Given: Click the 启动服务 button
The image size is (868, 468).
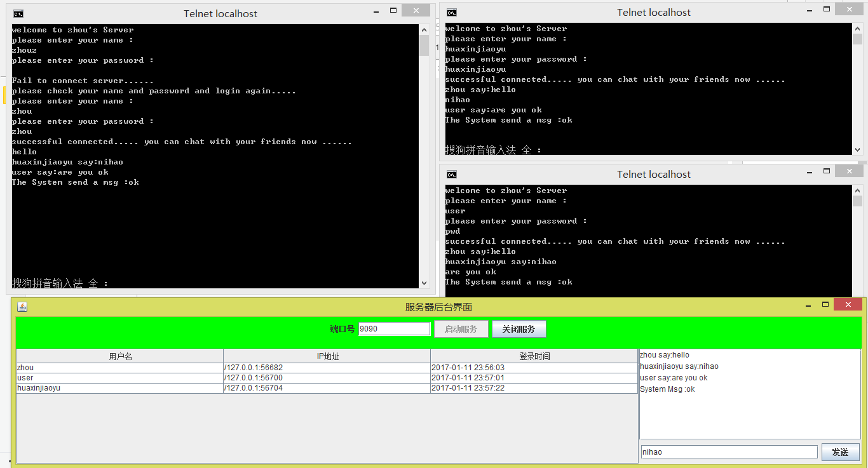Looking at the screenshot, I should coord(461,329).
